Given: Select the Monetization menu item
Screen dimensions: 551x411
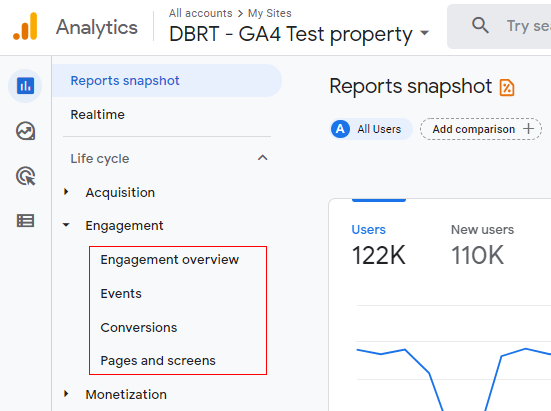Looking at the screenshot, I should point(126,394).
